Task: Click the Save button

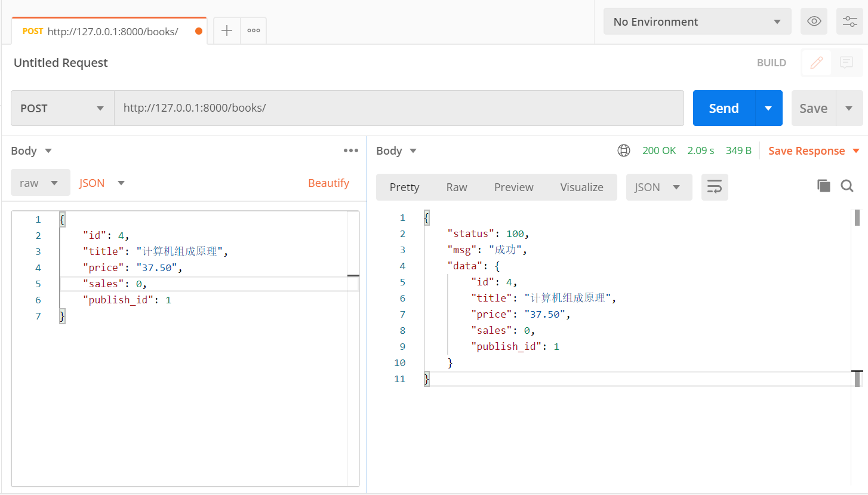Action: click(x=814, y=108)
